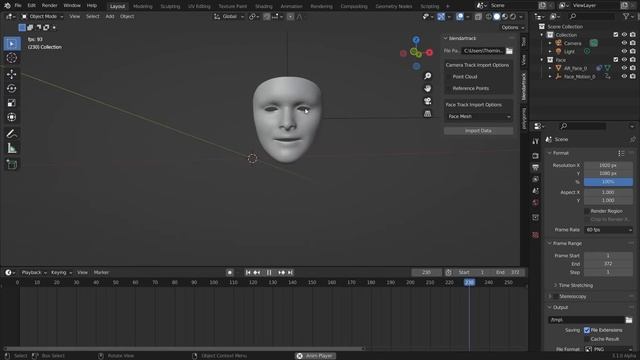This screenshot has width=640, height=360.
Task: Activate the Transform tool
Action: pyautogui.click(x=12, y=117)
